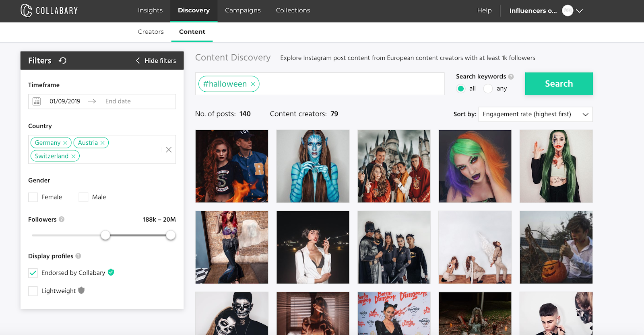
Task: Open the woman by window blinds post
Action: [313, 314]
